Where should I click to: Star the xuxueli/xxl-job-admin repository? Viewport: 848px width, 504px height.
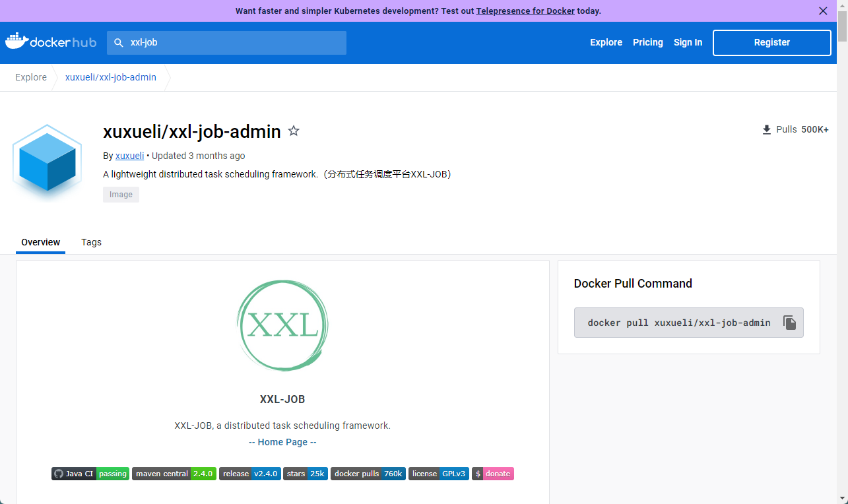(294, 131)
